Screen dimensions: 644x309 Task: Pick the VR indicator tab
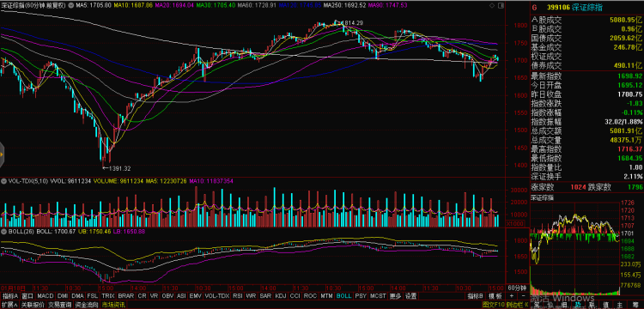pos(154,296)
